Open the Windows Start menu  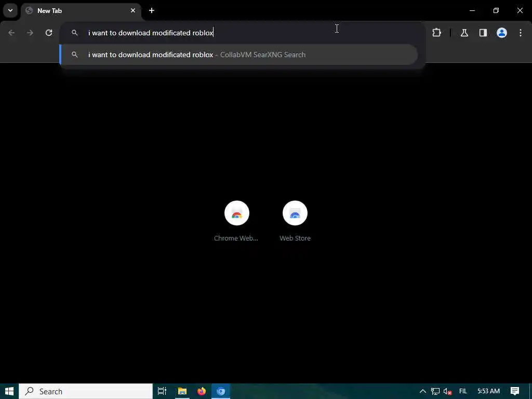tap(9, 391)
